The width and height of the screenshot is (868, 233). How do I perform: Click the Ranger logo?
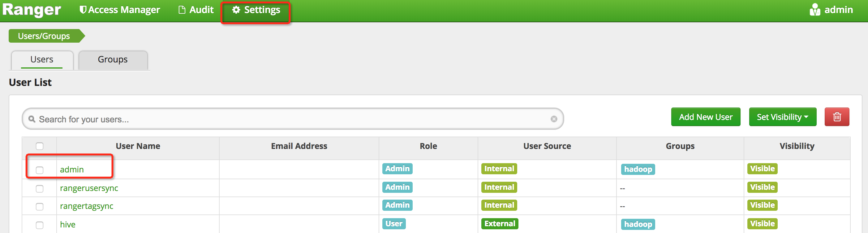32,10
